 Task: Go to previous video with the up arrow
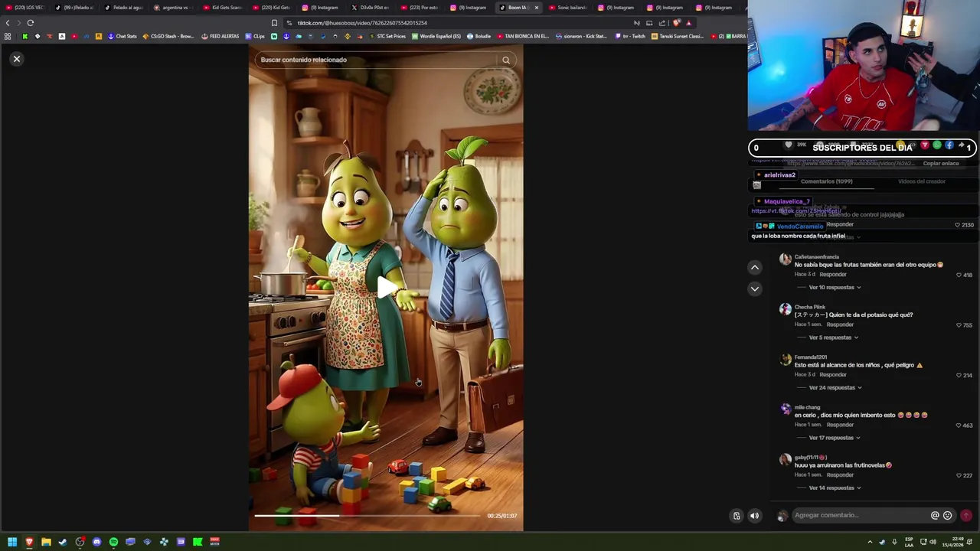tap(755, 267)
